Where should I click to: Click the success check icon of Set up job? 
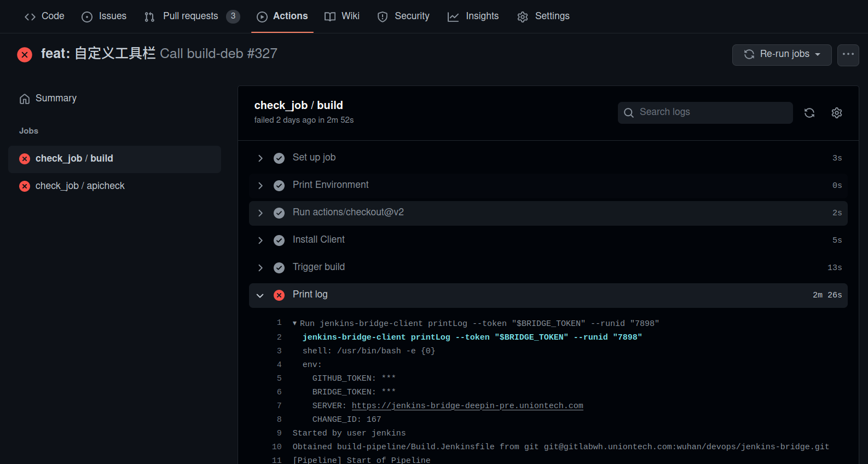(279, 158)
